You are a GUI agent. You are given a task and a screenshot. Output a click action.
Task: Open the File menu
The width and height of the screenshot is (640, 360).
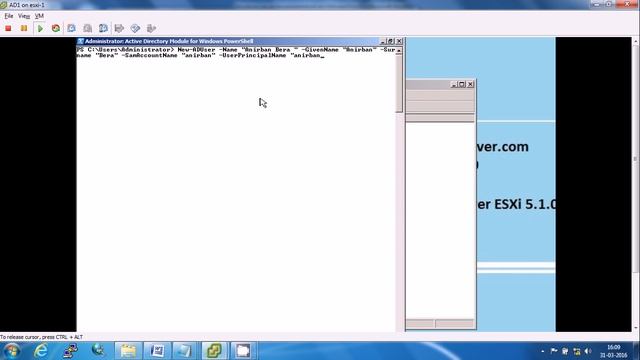9,16
